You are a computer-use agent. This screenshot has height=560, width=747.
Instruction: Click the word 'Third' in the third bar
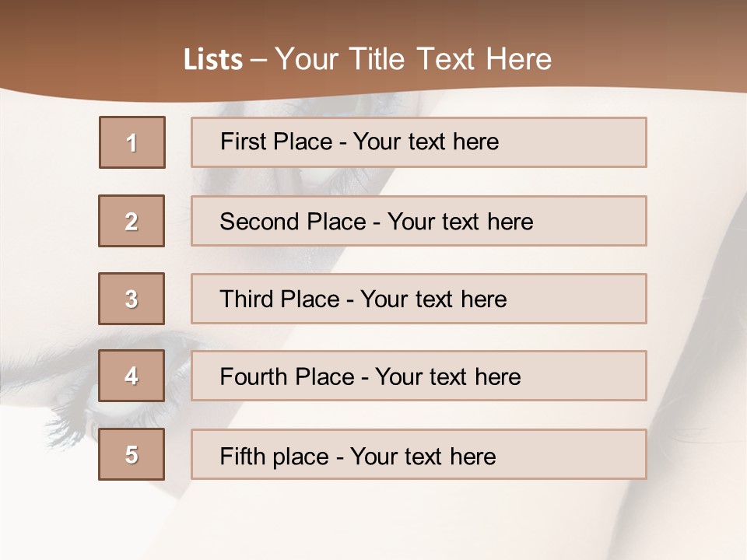pos(246,299)
